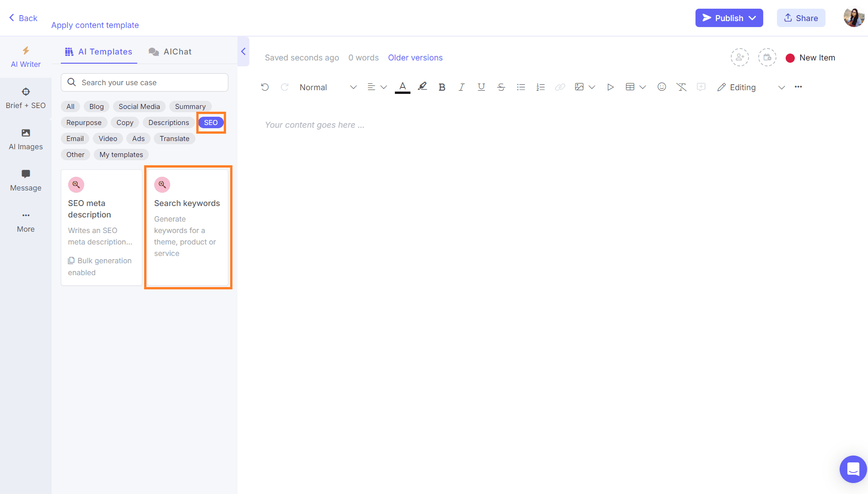
Task: Open Older versions link
Action: (x=415, y=58)
